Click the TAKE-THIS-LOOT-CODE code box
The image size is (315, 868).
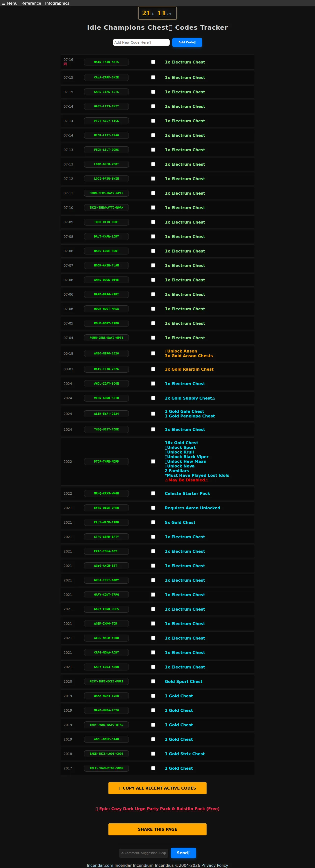point(106,754)
